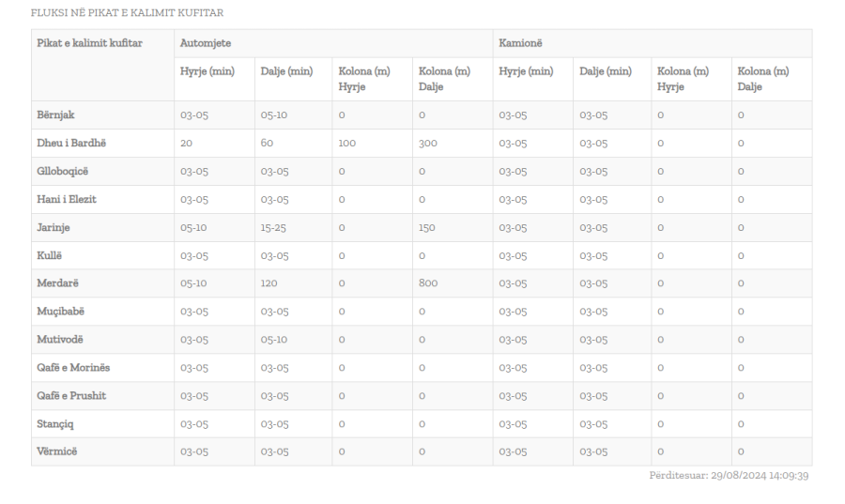Click the title 'FLUKSI NË PIKAT E KALIMIT KUFITAR'
Image resolution: width=845 pixels, height=504 pixels.
click(127, 13)
